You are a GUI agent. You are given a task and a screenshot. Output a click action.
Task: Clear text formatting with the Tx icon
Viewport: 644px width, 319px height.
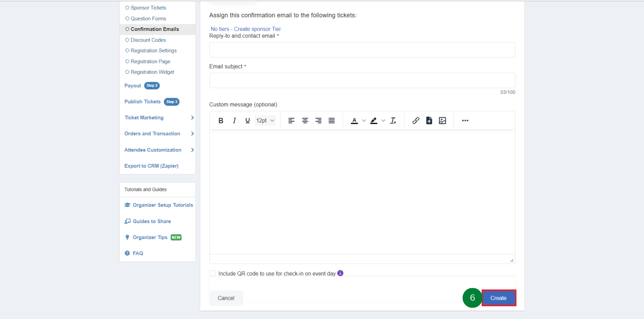[x=393, y=120]
